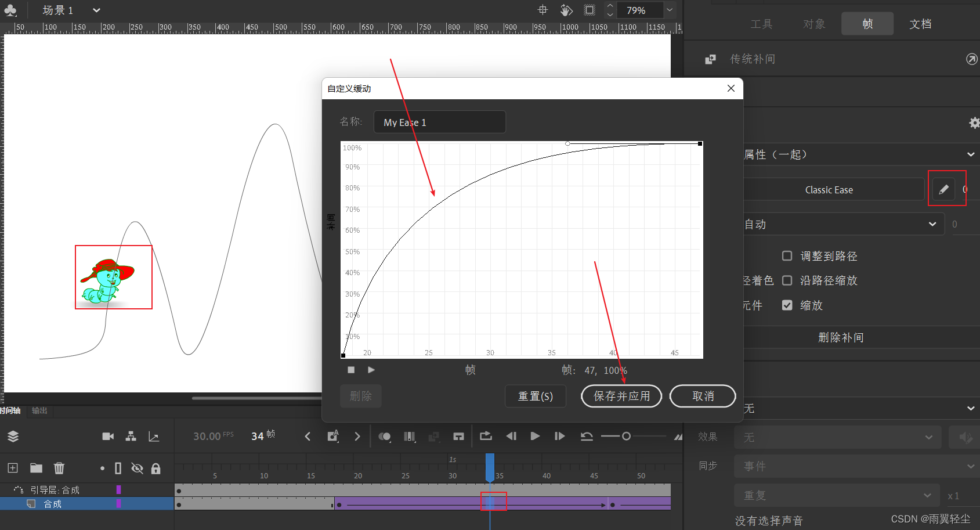This screenshot has height=530, width=980.
Task: Toggle all layers outline mode icon
Action: pyautogui.click(x=118, y=468)
